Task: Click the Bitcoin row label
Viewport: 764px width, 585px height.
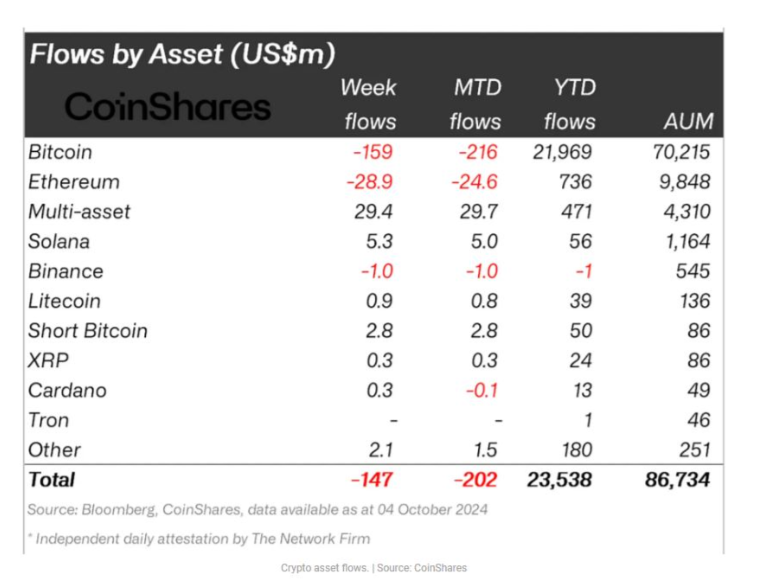Action: pyautogui.click(x=61, y=152)
